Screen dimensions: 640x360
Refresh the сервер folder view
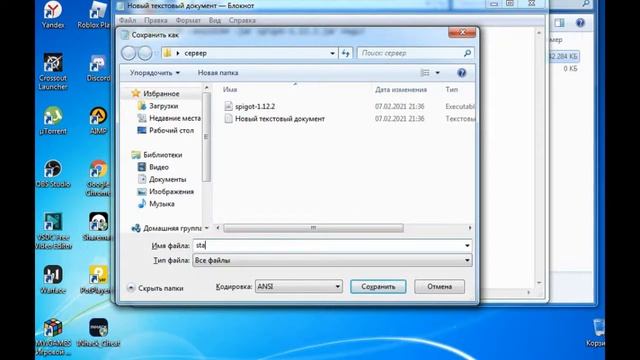pyautogui.click(x=345, y=53)
